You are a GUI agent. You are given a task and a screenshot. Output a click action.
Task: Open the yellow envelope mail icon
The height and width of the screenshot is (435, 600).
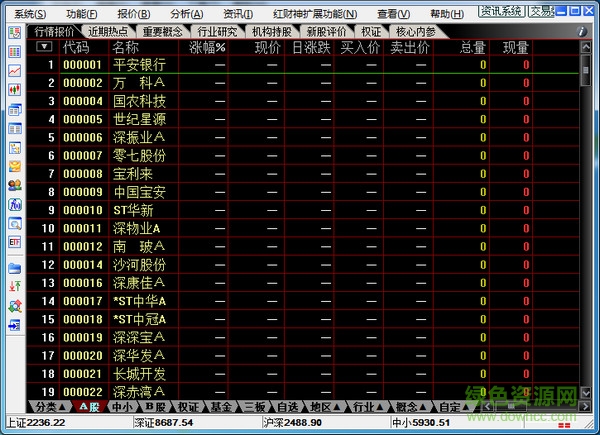(15, 166)
